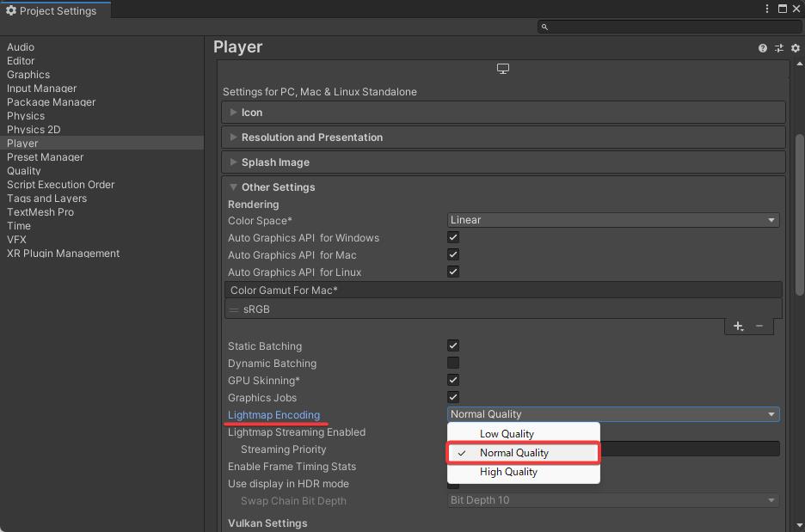Expand the Resolution and Presentation section

[312, 138]
